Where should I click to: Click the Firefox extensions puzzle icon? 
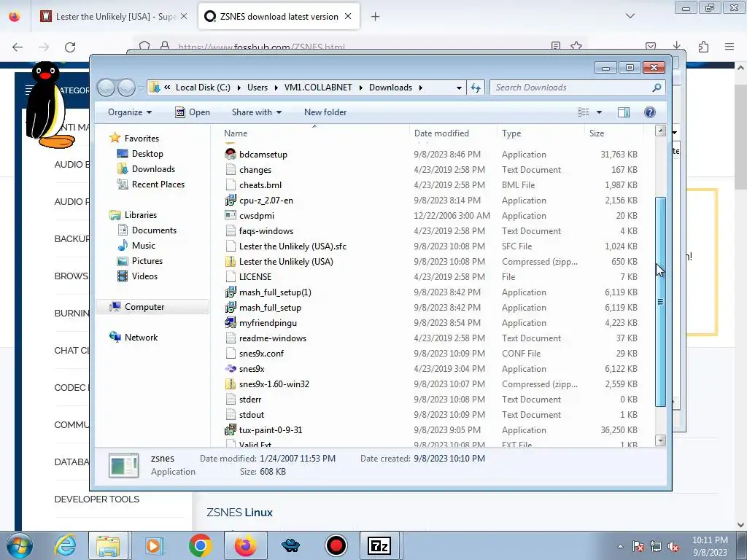click(x=703, y=46)
